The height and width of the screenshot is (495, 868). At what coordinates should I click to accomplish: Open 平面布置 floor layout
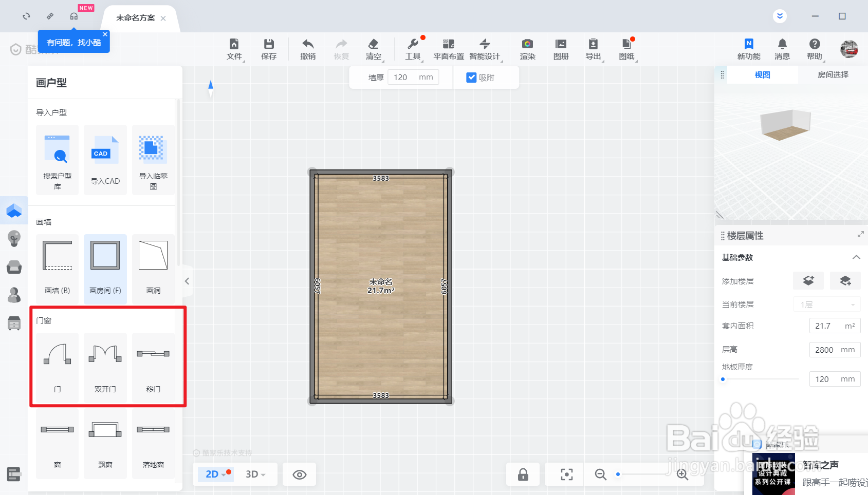(x=449, y=49)
